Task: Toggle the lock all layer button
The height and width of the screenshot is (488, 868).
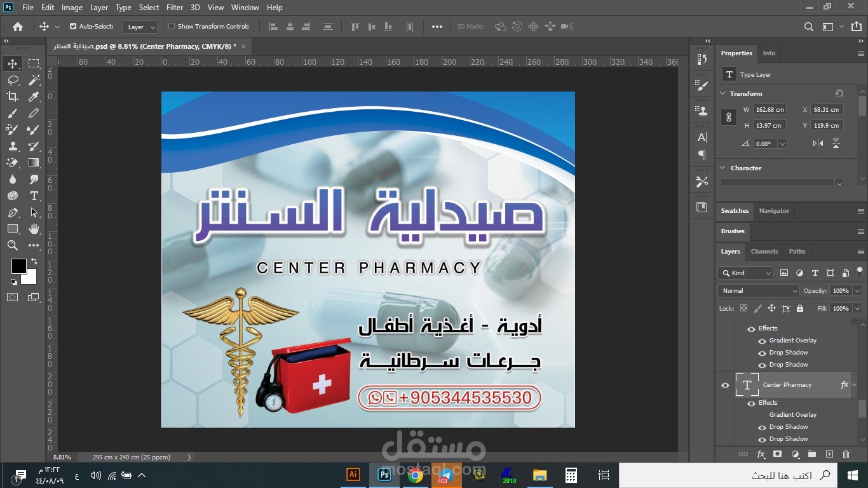Action: (800, 308)
